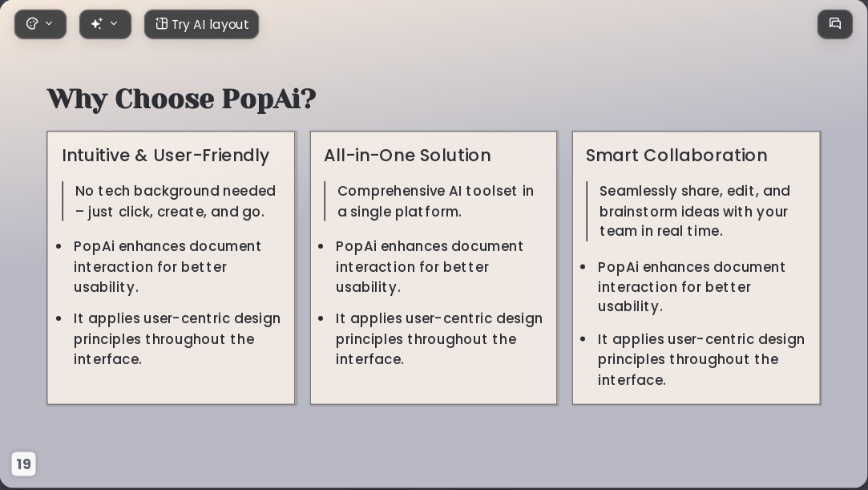The image size is (868, 490).
Task: Open the AI sparkle tools dropdown
Action: [105, 24]
